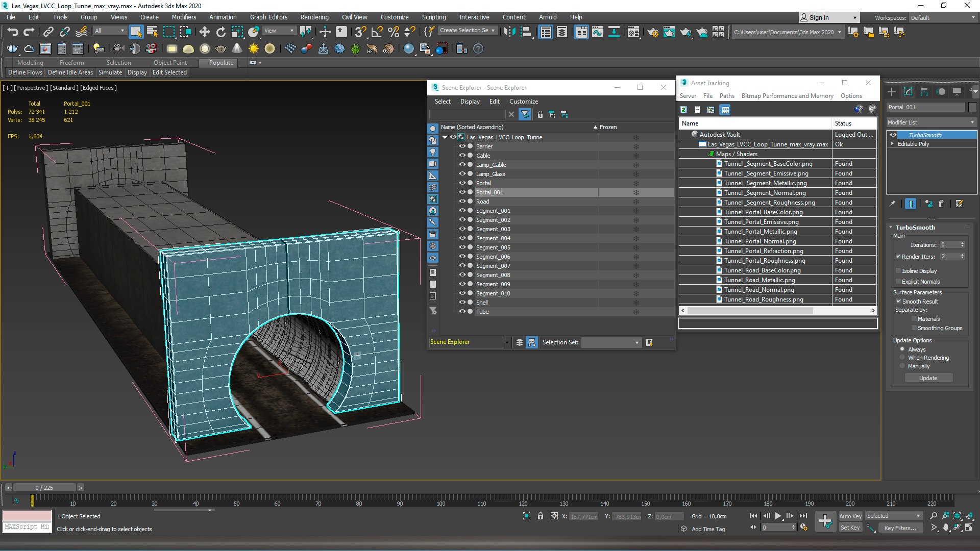
Task: Switch to the Freeform ribbon tab
Action: pyautogui.click(x=71, y=63)
